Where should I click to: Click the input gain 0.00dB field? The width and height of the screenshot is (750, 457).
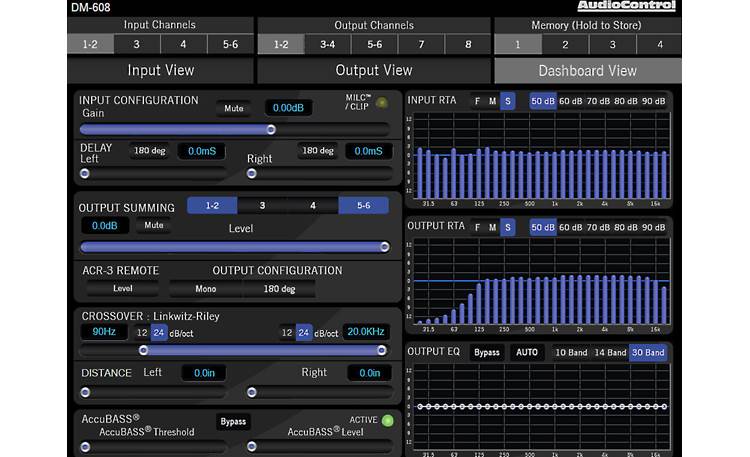pos(288,108)
